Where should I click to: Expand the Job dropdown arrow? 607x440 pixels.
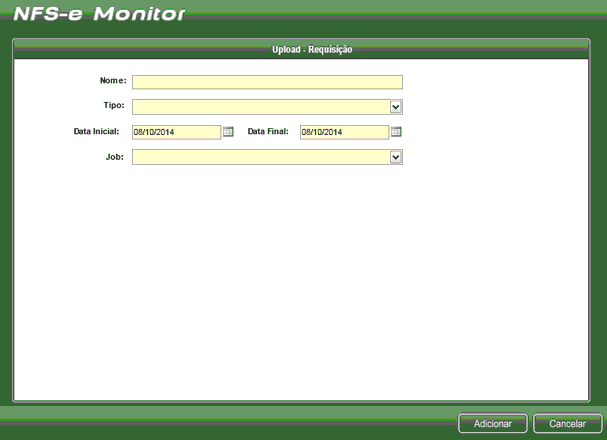pyautogui.click(x=395, y=157)
